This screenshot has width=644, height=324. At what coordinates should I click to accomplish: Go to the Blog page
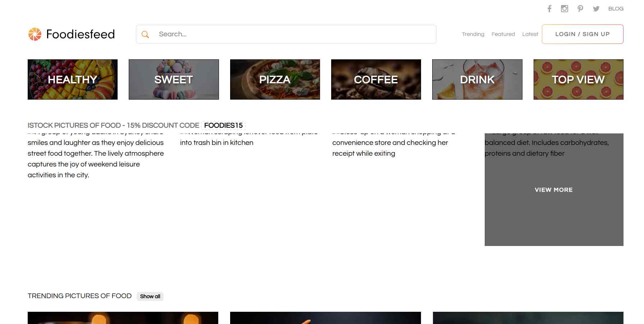coord(616,9)
